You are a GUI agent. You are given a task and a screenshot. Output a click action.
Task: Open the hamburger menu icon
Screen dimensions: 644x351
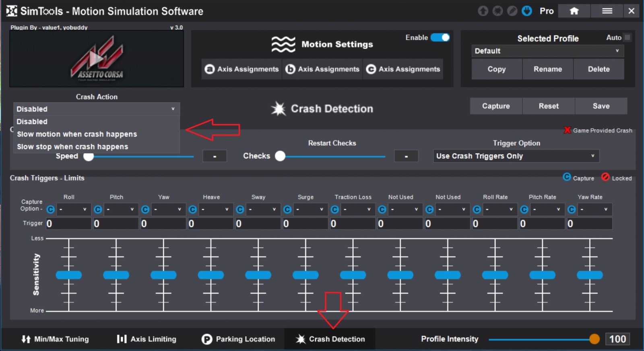[607, 11]
